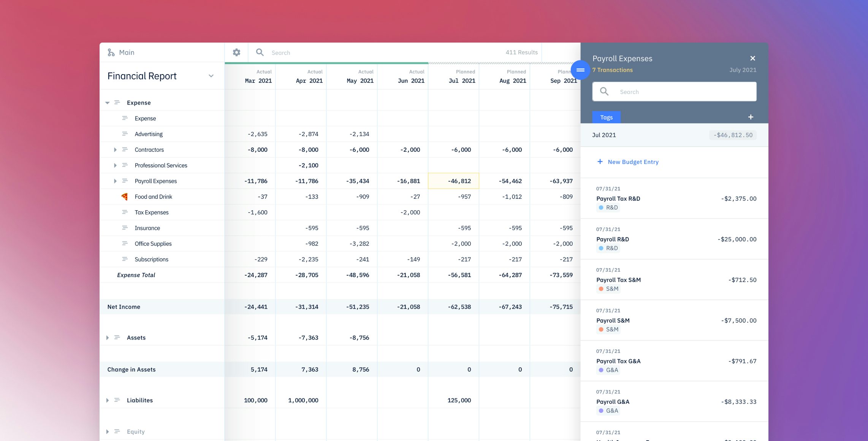Viewport: 868px width, 441px height.
Task: Click the 7 Transactions link
Action: (612, 70)
